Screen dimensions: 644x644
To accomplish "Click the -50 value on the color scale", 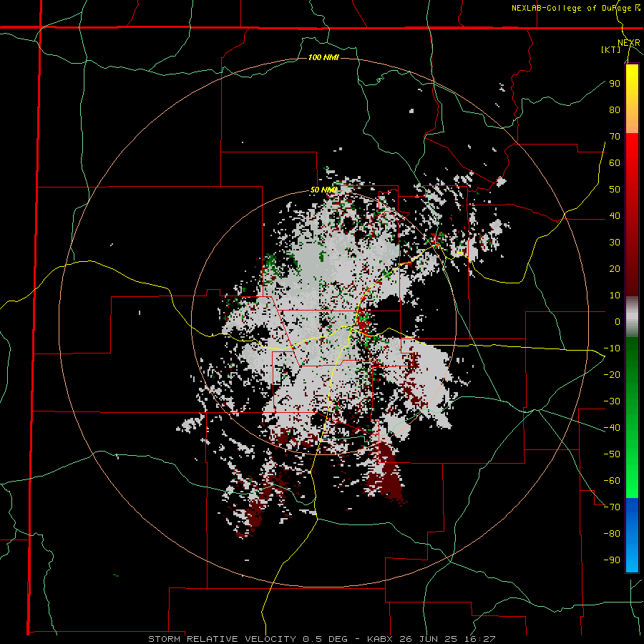I will 612,454.
